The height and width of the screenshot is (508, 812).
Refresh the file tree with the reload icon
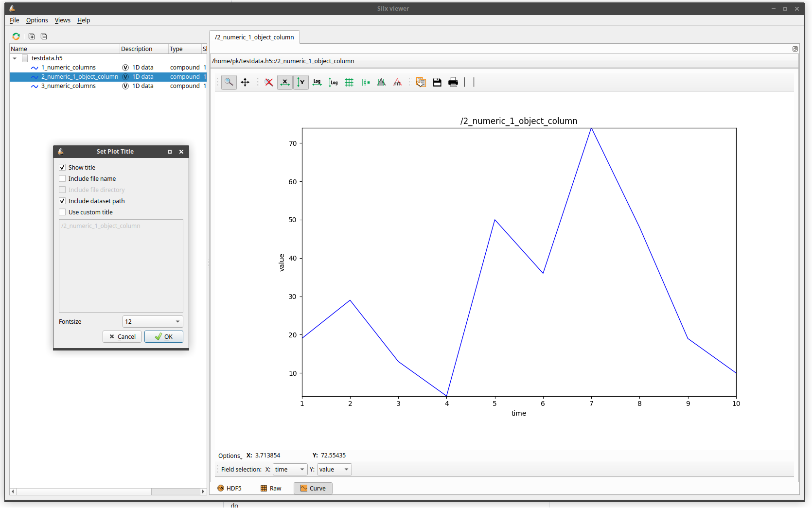tap(16, 36)
